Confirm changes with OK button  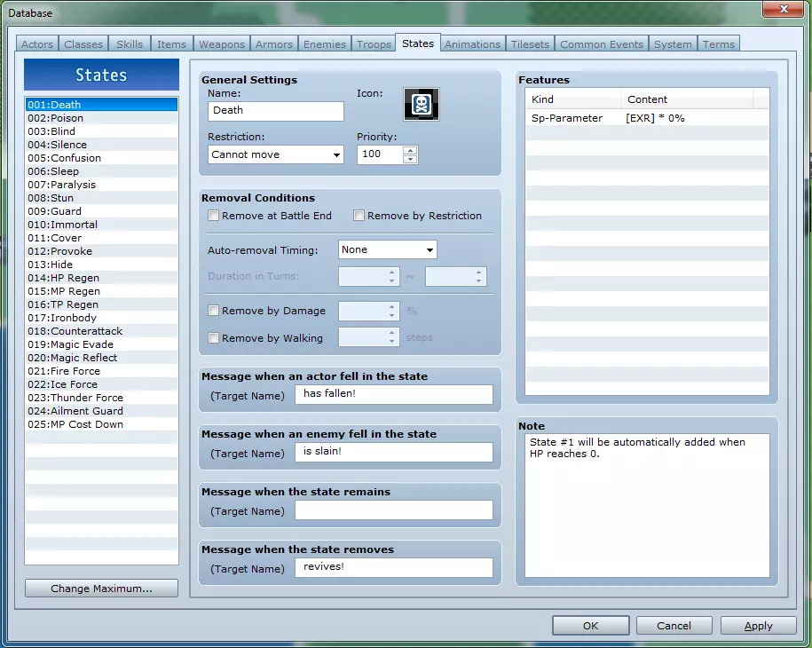[590, 626]
